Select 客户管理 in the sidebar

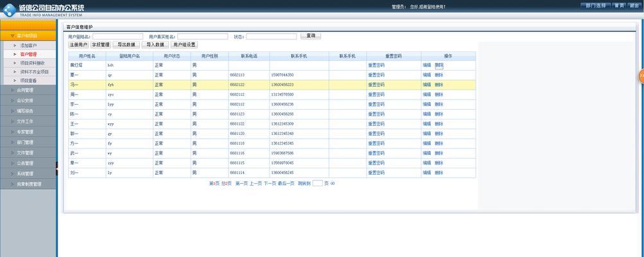click(x=28, y=54)
